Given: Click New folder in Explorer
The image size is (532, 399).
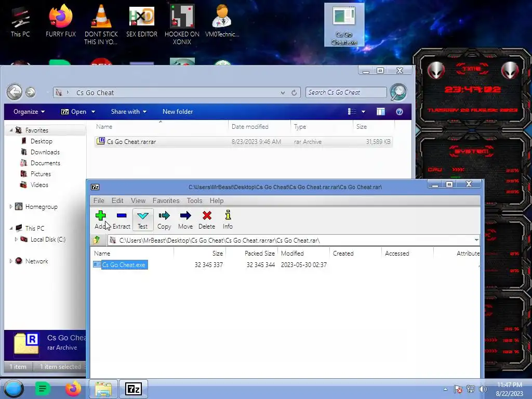Looking at the screenshot, I should (x=178, y=112).
